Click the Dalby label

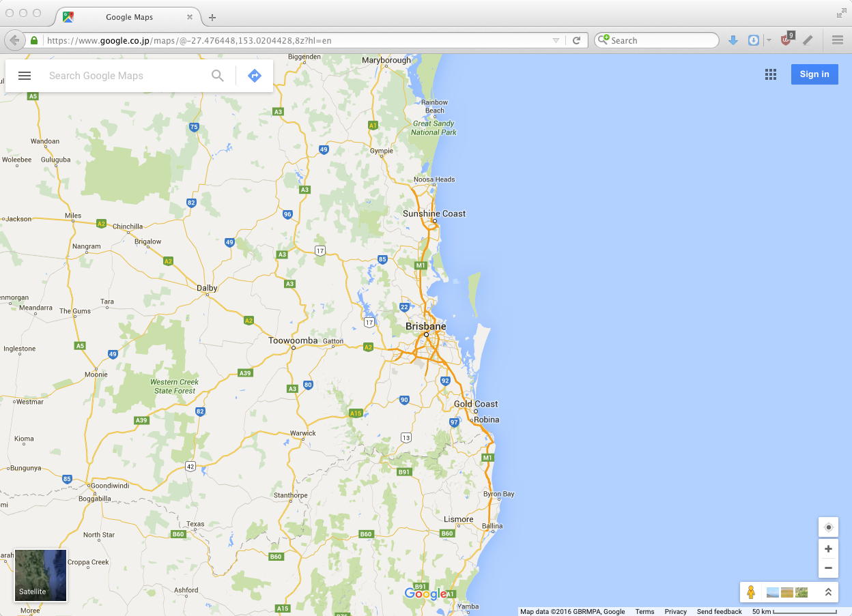coord(207,288)
